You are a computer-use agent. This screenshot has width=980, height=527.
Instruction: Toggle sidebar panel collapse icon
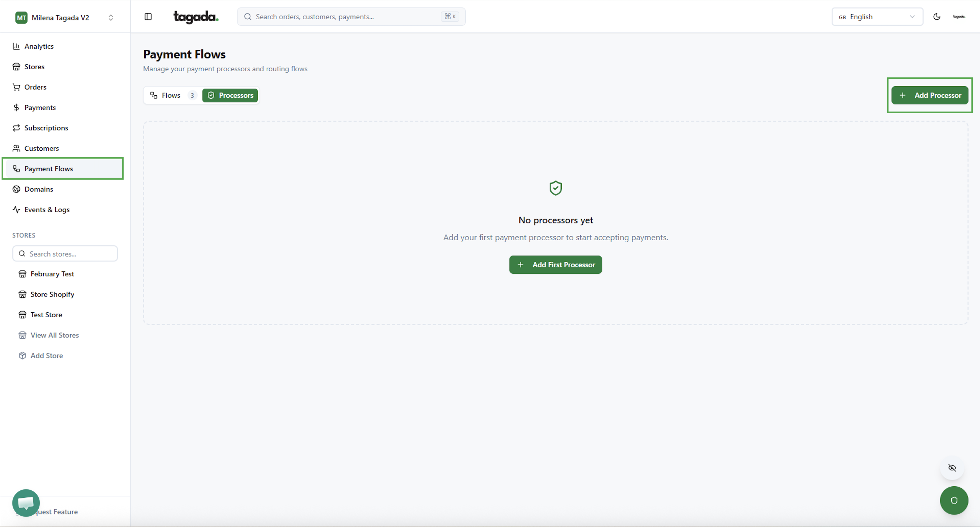click(x=148, y=17)
